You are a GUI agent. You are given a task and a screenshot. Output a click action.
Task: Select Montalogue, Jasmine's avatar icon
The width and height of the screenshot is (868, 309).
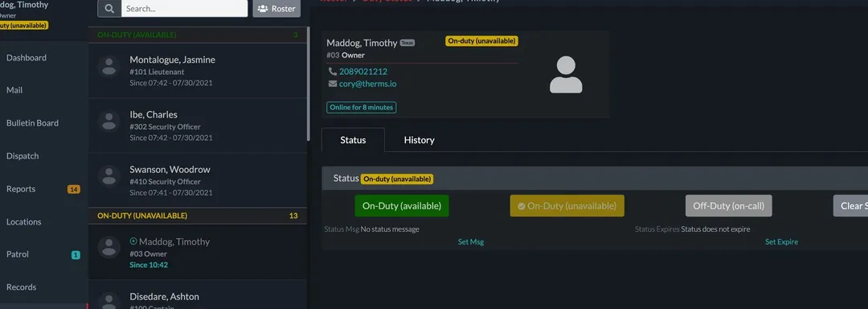[109, 66]
